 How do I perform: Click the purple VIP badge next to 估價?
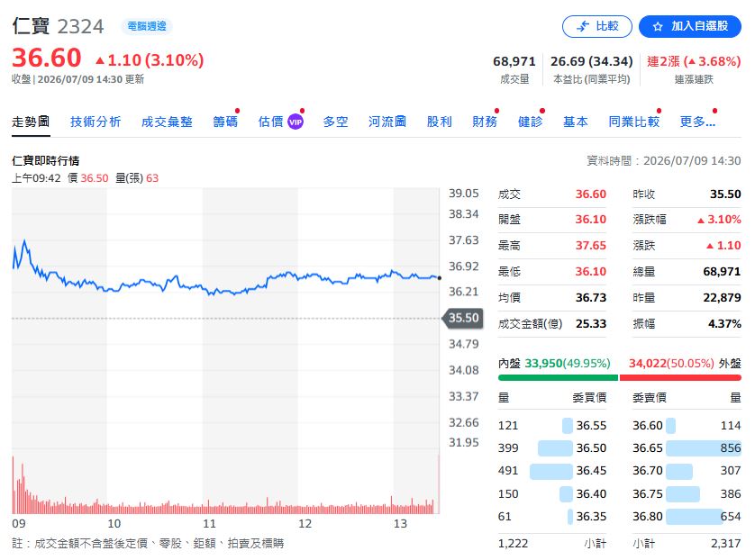click(x=296, y=122)
